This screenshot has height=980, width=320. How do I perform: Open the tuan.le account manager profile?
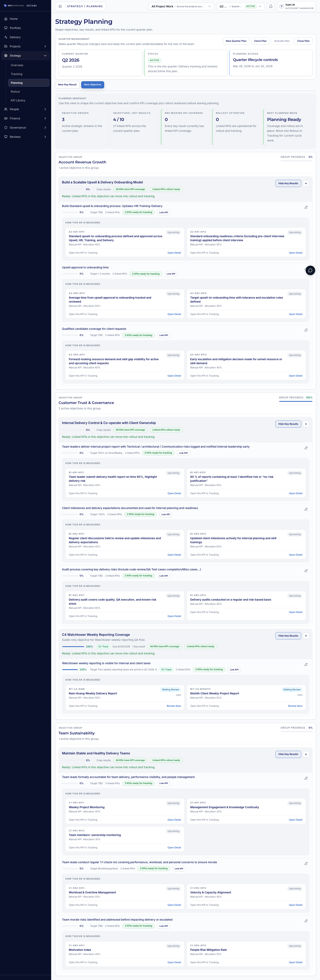pos(296,6)
